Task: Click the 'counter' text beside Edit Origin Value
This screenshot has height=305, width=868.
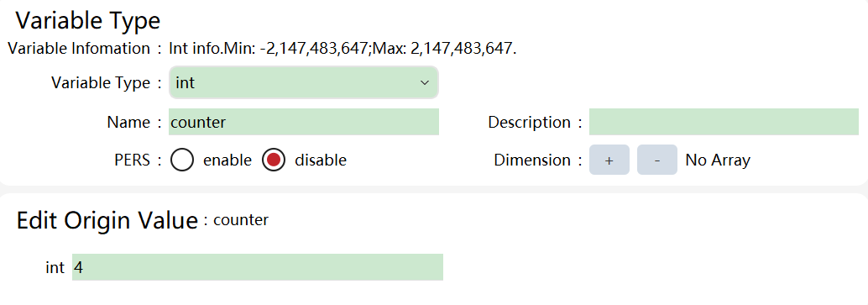Action: (241, 220)
